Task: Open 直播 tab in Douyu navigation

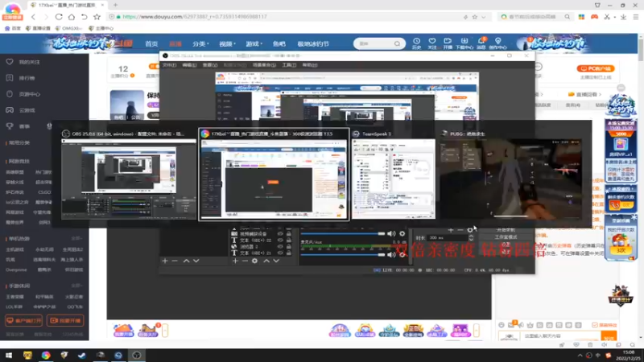Action: (x=175, y=43)
